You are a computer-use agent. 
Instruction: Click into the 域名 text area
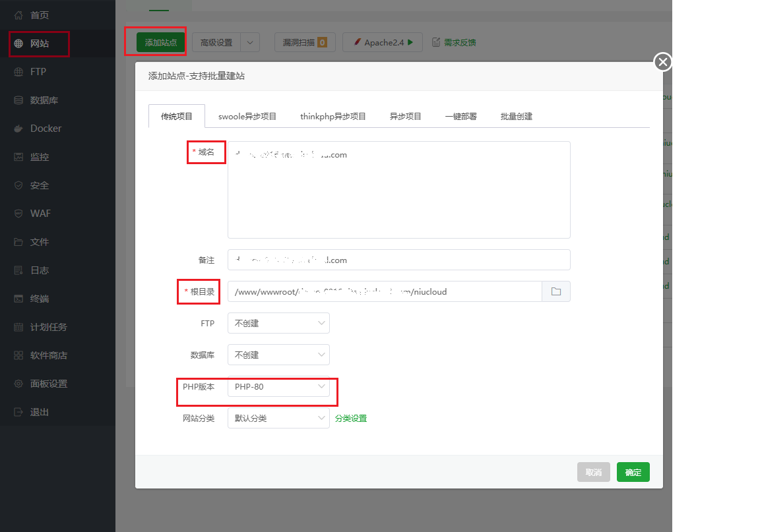[x=398, y=191]
